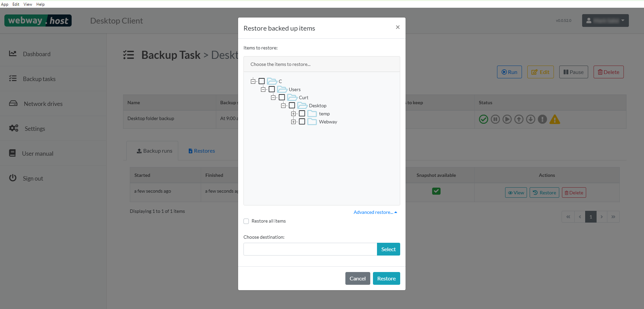Click the teal Restore button in the dialog
Screen dimensions: 644x309
click(x=386, y=278)
